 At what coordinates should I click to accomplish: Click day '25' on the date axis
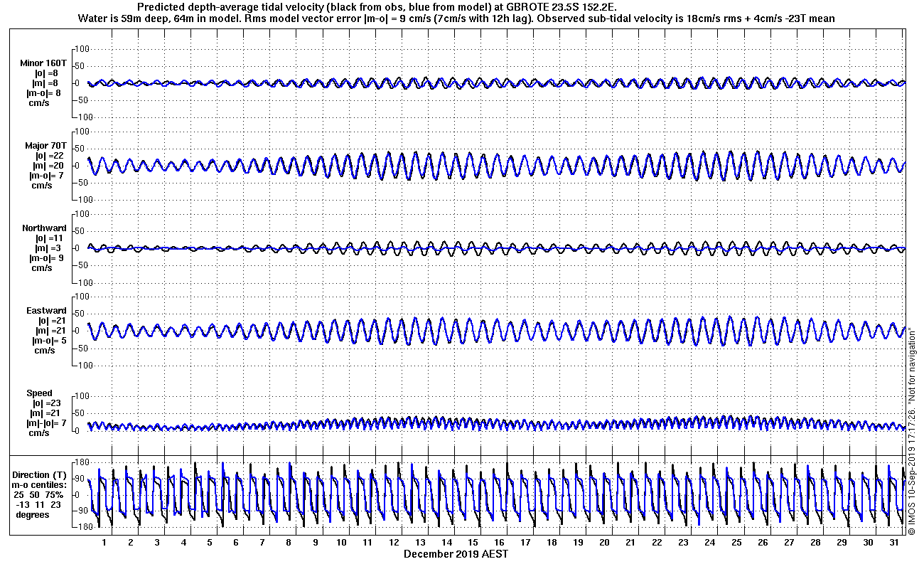(736, 543)
